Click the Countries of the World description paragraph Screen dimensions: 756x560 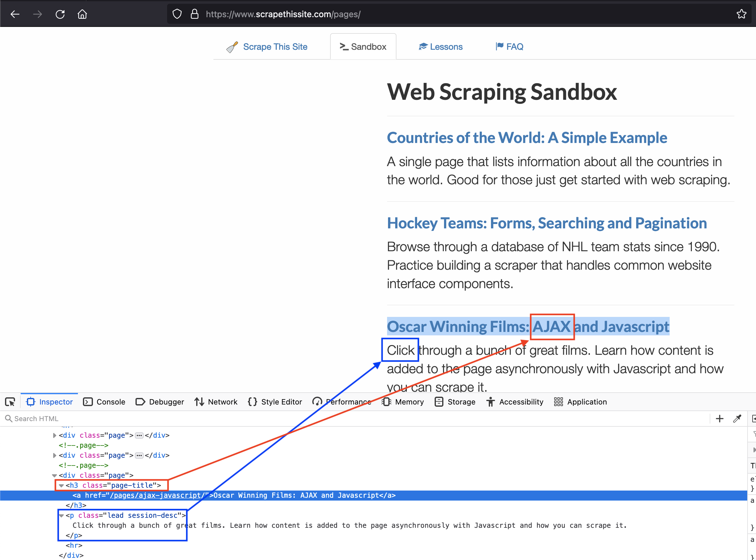pyautogui.click(x=558, y=171)
